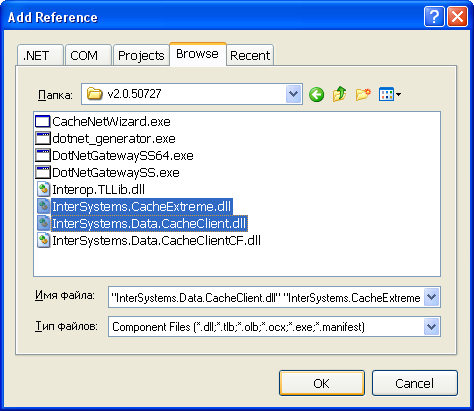
Task: Select InterSystems.CacheExtreme.dll file name
Action: coord(142,207)
